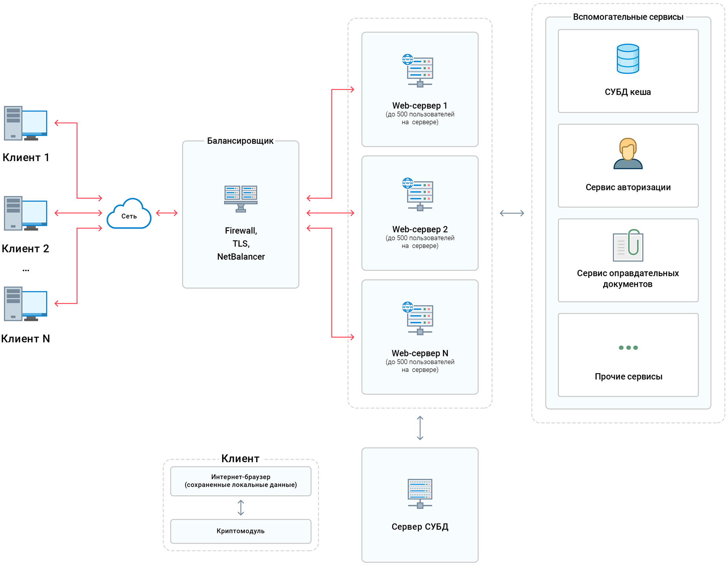Screen dimensions: 728x566
Task: Click the Клиент heading above browser box
Action: 240,458
